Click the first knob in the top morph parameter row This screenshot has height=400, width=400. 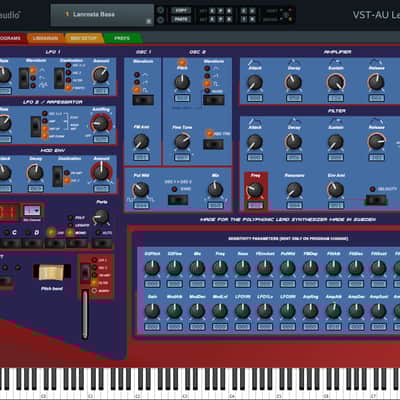[152, 268]
